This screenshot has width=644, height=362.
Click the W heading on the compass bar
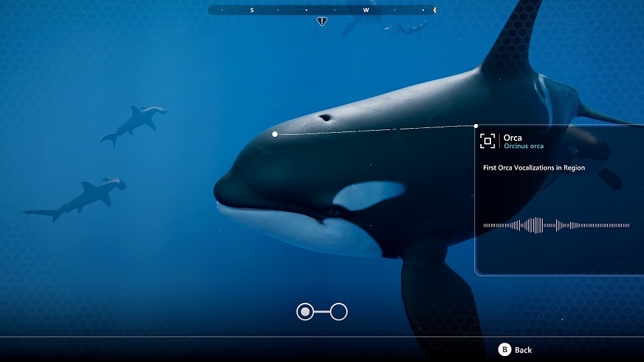(366, 10)
